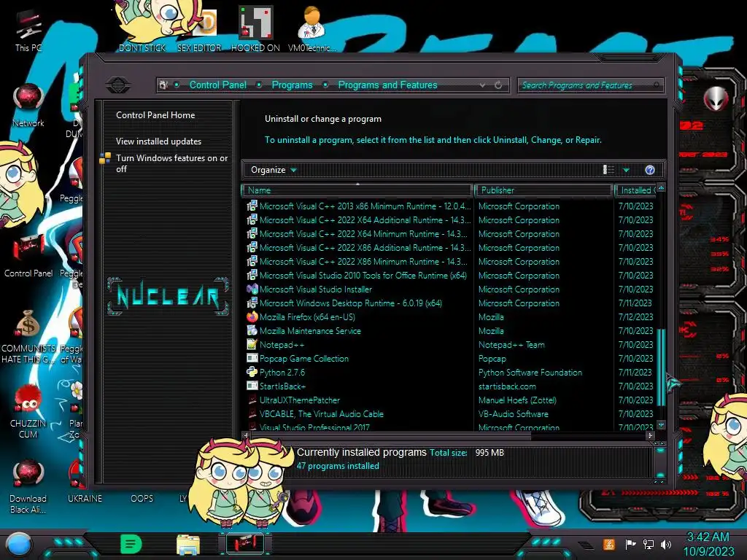
Task: Click the taskbar clock 3:42 AM
Action: [708, 537]
